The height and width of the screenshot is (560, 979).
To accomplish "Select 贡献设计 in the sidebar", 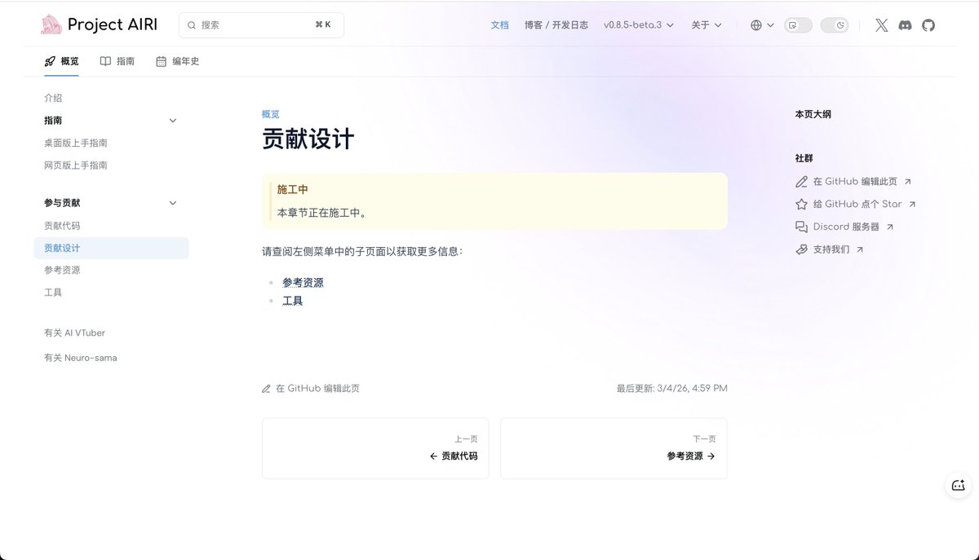I will [x=111, y=248].
